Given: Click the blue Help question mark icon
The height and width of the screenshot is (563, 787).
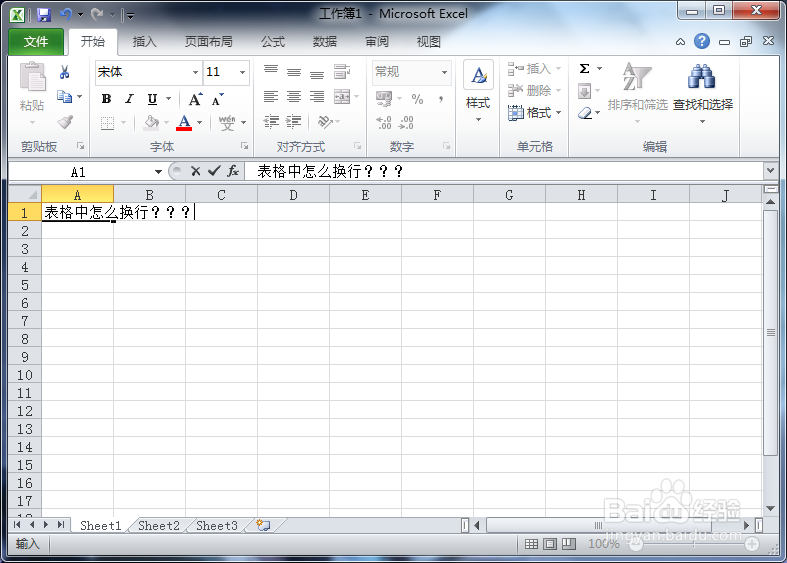Looking at the screenshot, I should [702, 41].
